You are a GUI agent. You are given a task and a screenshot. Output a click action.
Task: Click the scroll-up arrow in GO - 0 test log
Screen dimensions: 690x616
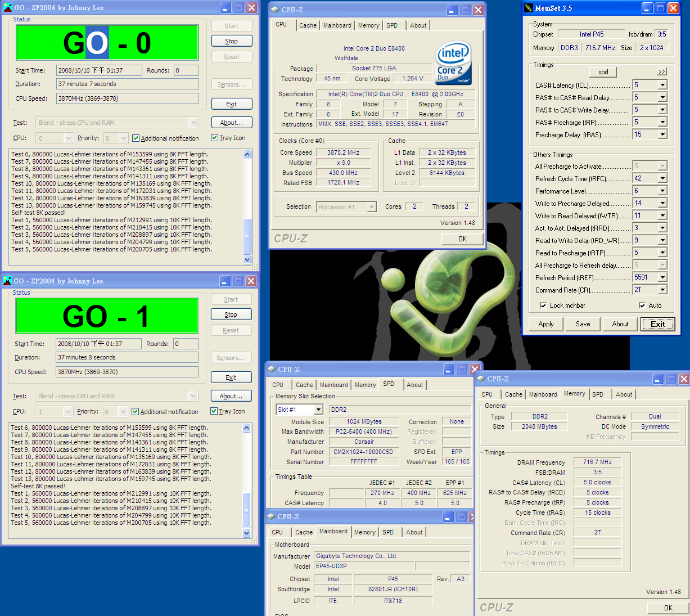click(247, 155)
